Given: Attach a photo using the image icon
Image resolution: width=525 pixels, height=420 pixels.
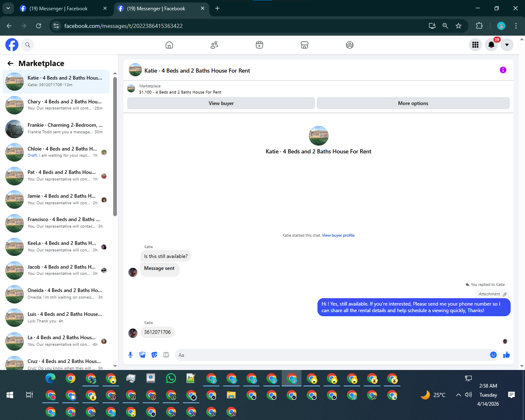Looking at the screenshot, I should (x=142, y=355).
